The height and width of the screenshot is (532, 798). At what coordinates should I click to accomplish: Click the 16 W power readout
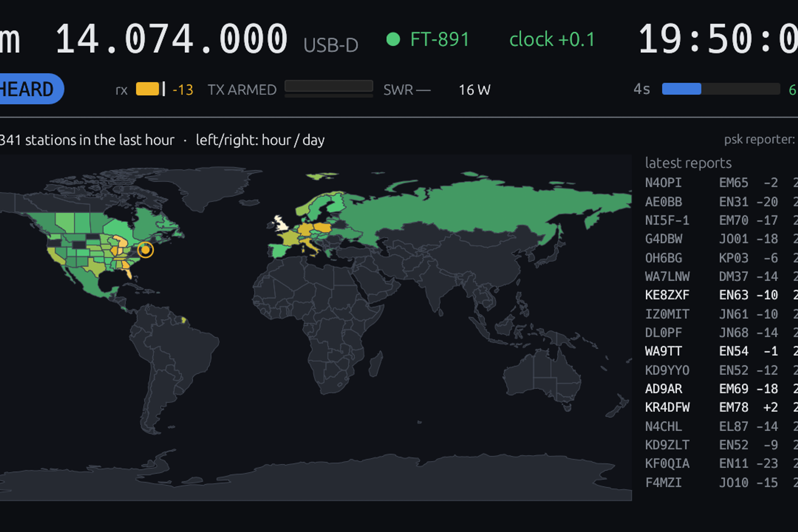[475, 90]
